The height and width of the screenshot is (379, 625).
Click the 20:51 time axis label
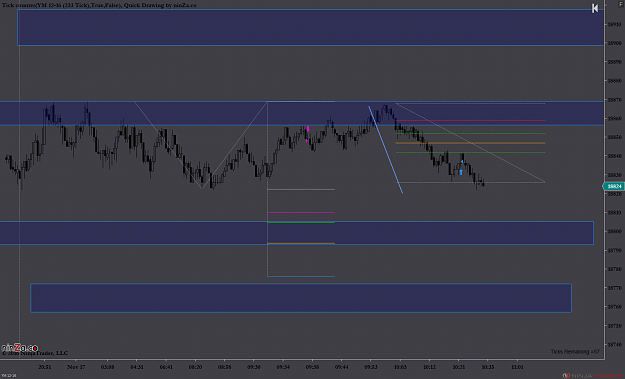coord(45,367)
